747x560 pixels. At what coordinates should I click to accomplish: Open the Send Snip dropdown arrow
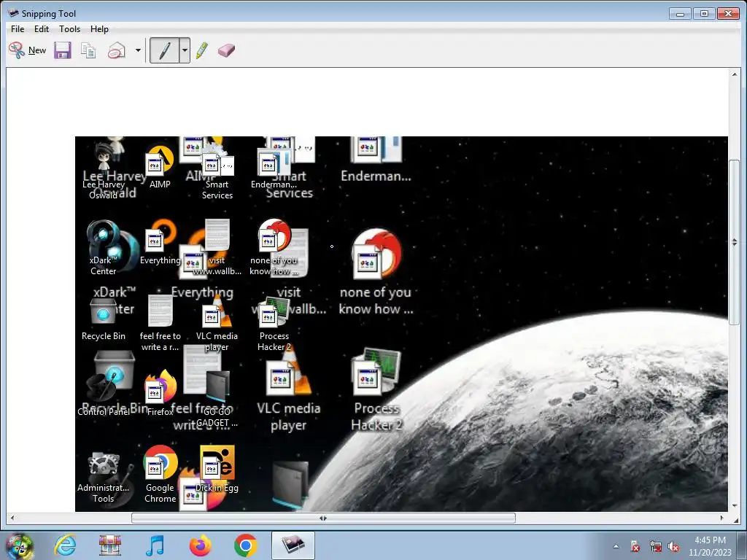[x=138, y=50]
